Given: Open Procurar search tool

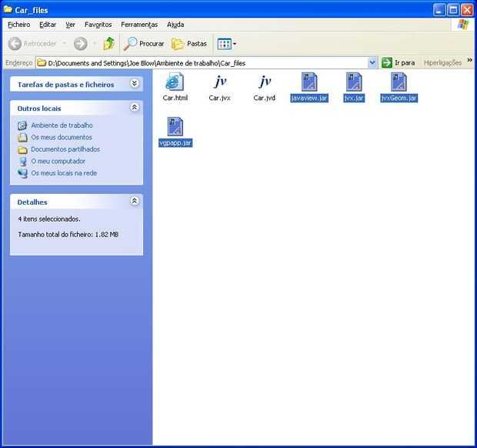Looking at the screenshot, I should 144,44.
